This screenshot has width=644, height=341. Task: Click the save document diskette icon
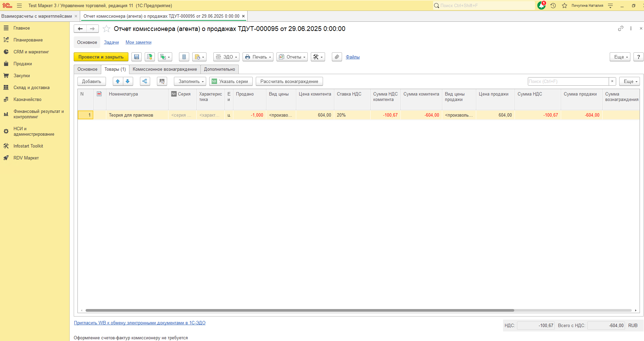(137, 57)
